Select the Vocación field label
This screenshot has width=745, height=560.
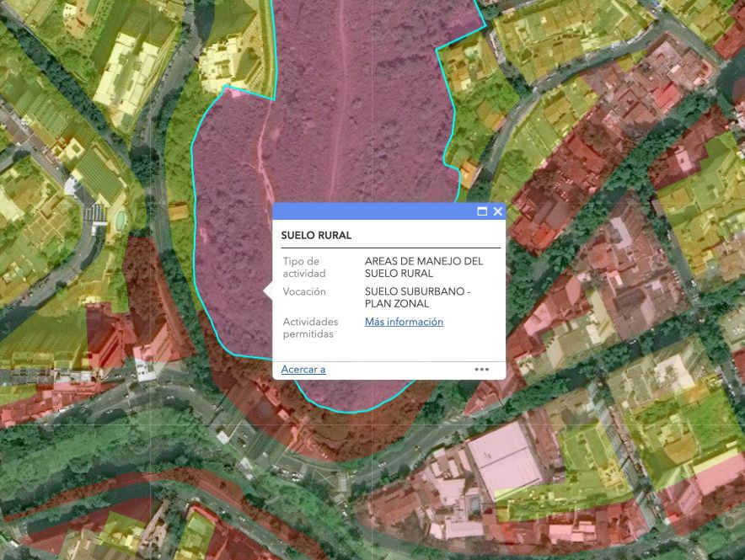(x=304, y=291)
